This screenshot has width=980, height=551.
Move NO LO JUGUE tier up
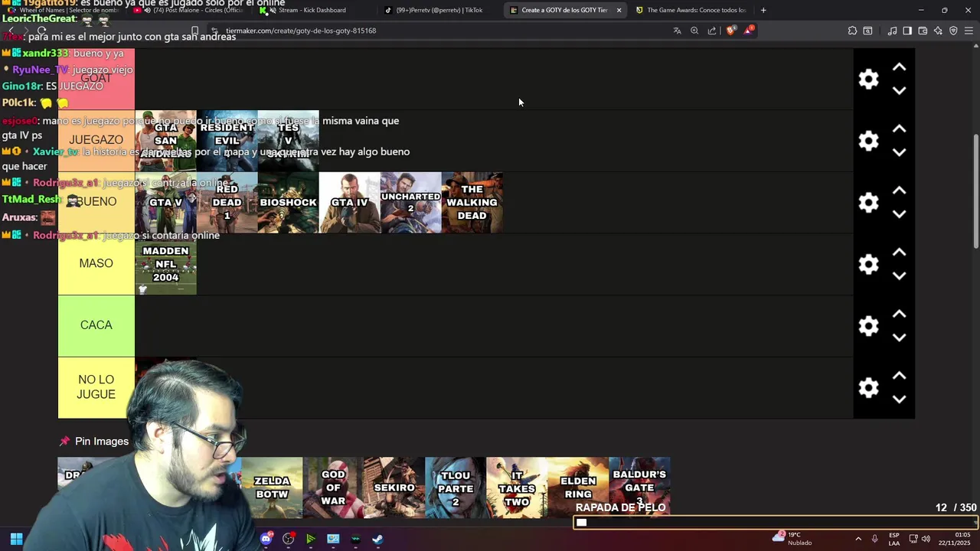click(900, 376)
